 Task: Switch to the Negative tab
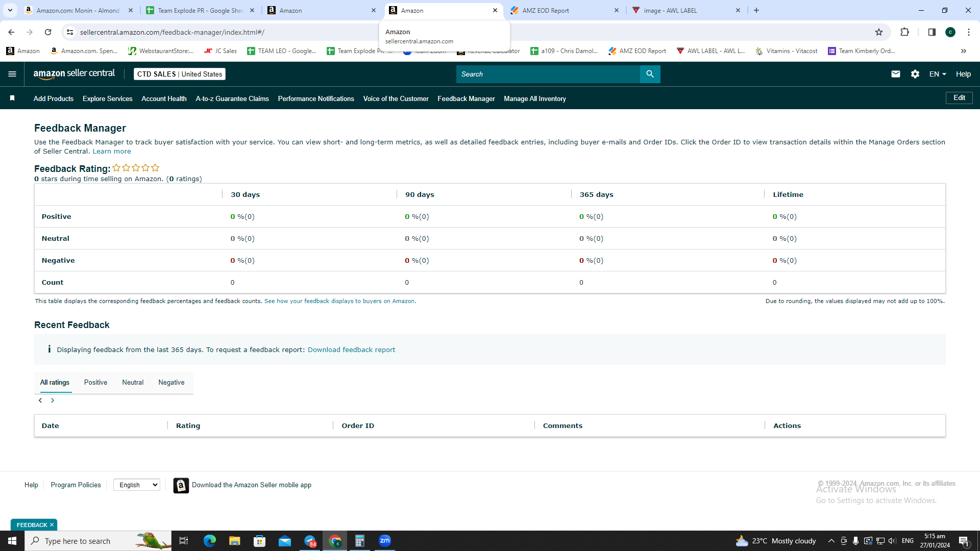point(171,383)
